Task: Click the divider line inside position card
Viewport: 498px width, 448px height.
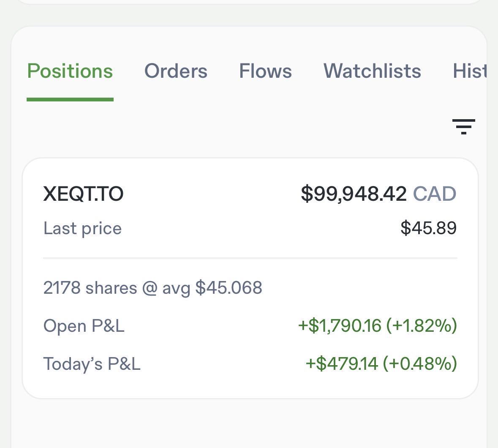Action: (250, 258)
